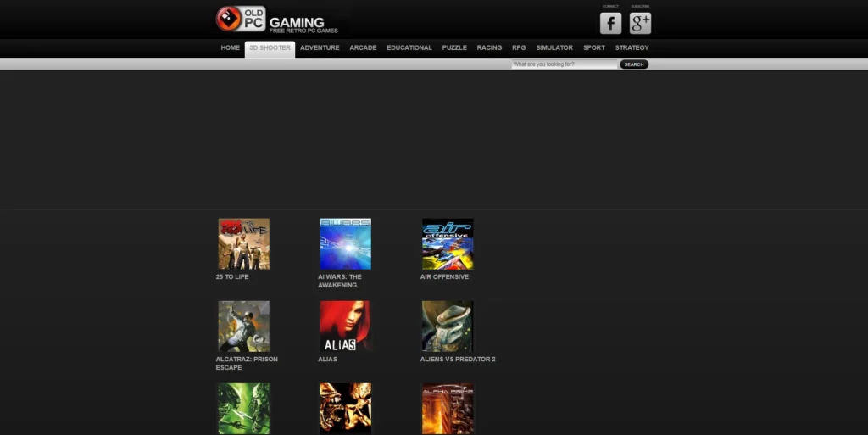Open the Alias cover thumbnail
The height and width of the screenshot is (435, 868).
(x=346, y=326)
